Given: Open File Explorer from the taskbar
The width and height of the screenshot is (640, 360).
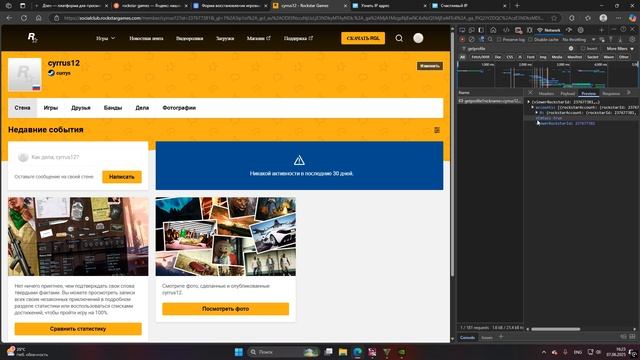Looking at the screenshot, I should pyautogui.click(x=343, y=352).
